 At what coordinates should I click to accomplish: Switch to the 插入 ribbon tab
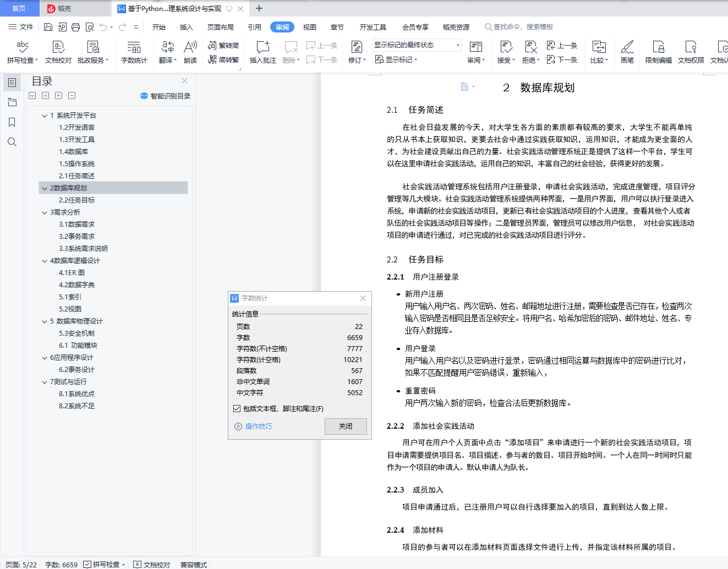(x=187, y=27)
